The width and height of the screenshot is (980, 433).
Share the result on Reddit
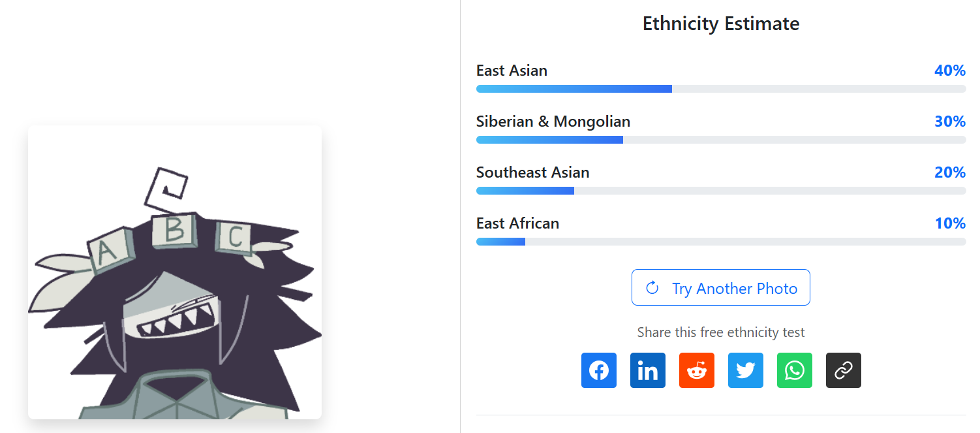point(696,370)
